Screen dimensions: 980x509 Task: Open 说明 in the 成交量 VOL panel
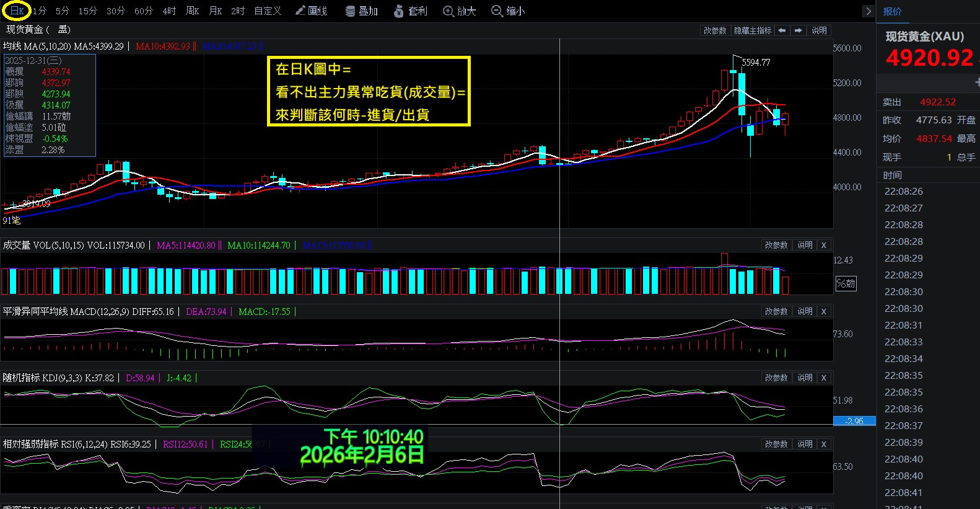click(x=805, y=246)
